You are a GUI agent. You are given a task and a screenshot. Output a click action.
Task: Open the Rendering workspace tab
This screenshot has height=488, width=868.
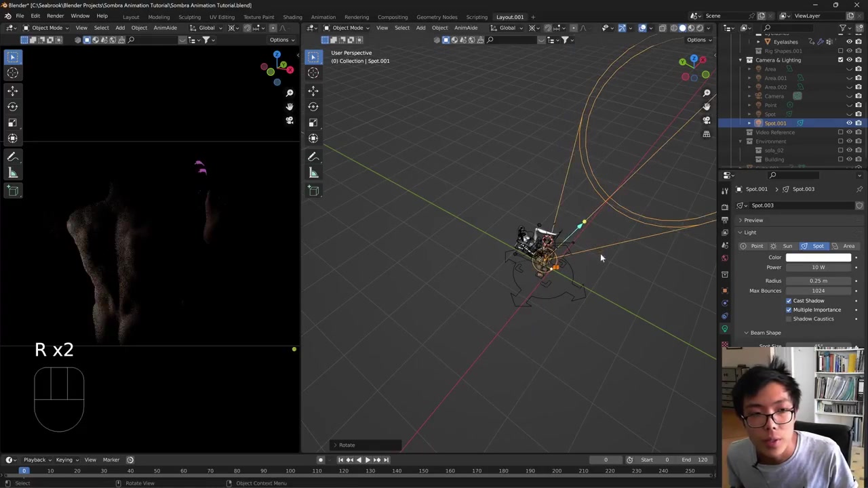tap(356, 17)
